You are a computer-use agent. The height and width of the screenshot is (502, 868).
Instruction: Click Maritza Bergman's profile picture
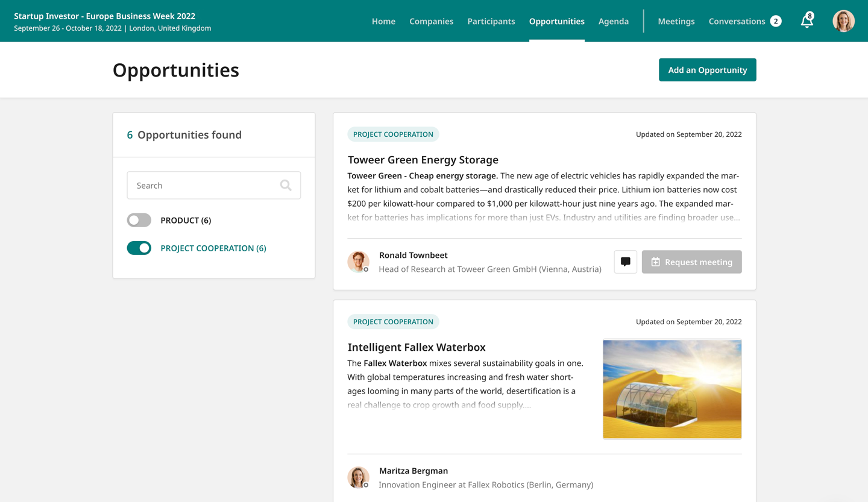tap(358, 477)
